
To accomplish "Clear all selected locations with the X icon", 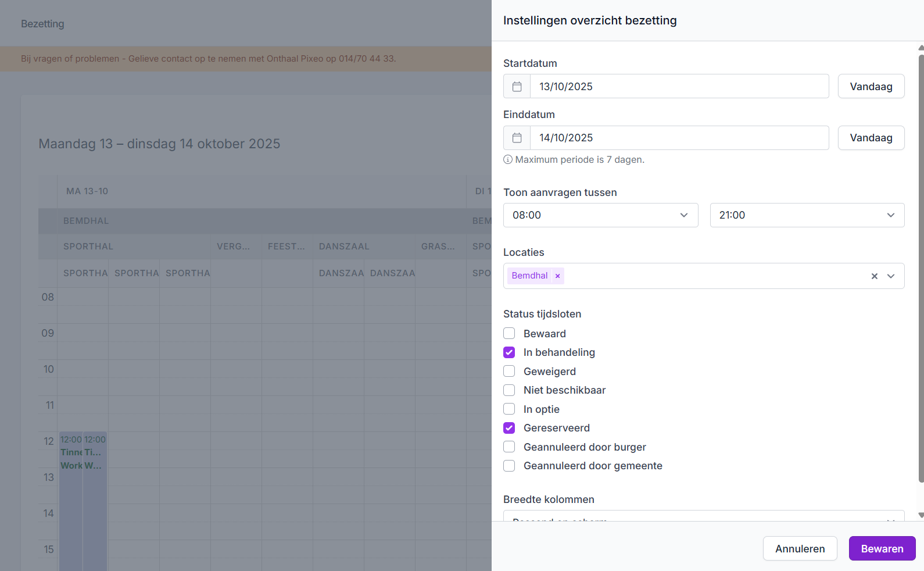I will pos(874,276).
